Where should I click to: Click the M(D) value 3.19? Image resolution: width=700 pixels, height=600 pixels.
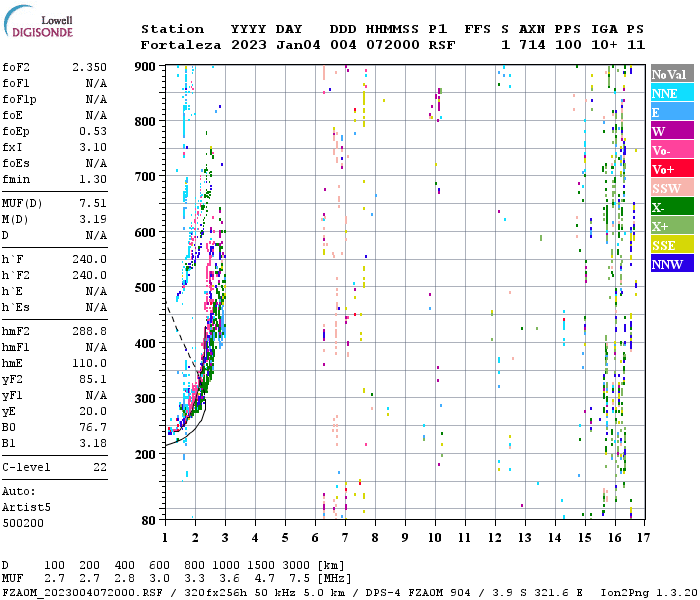(x=93, y=219)
